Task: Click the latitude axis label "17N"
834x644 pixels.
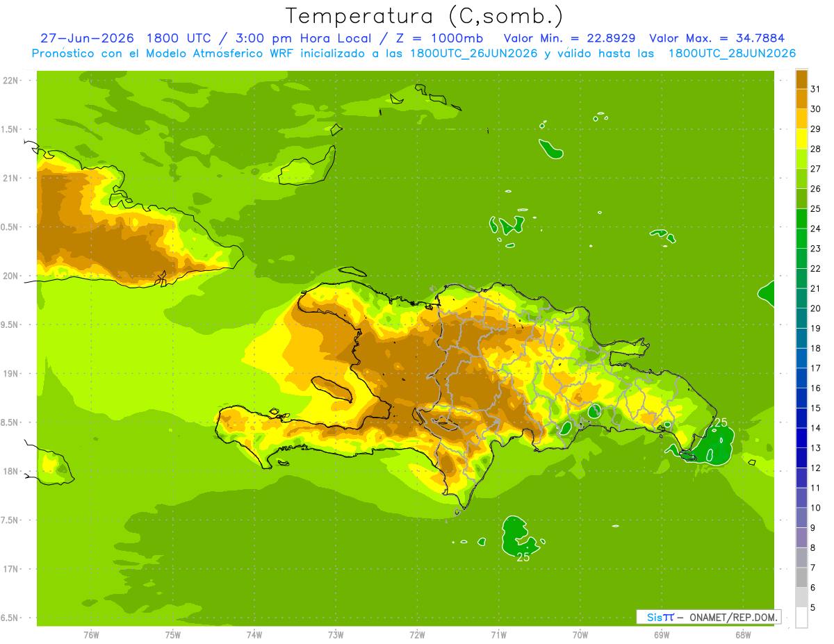Action: click(10, 569)
